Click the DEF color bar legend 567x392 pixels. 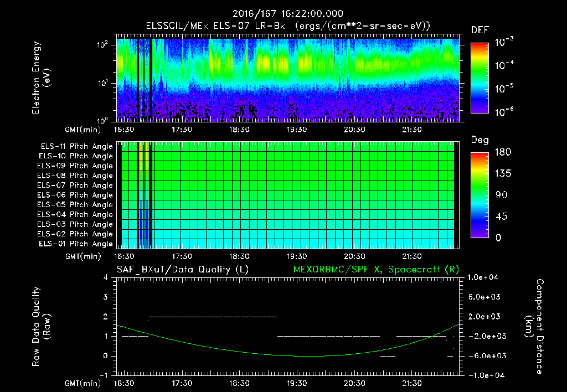pos(480,78)
